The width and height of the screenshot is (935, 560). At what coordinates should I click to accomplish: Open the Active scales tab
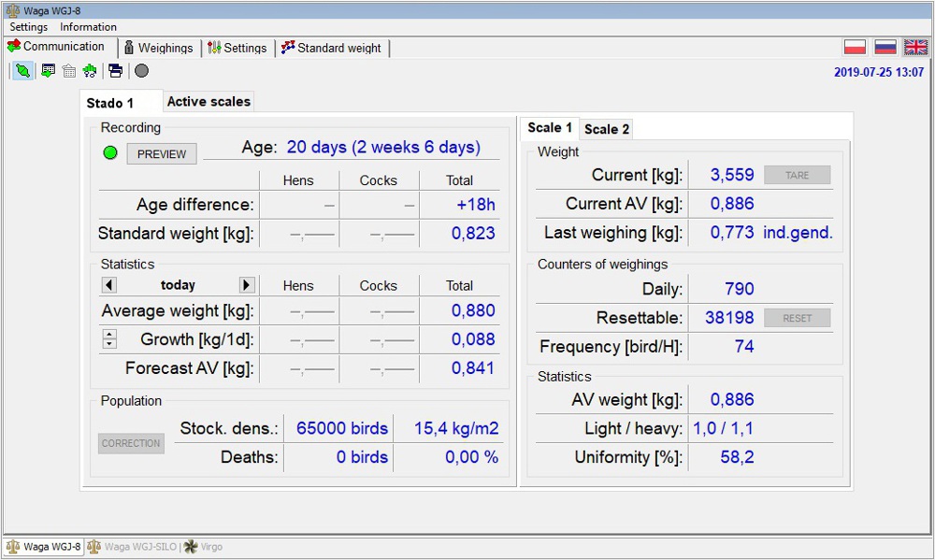point(209,101)
